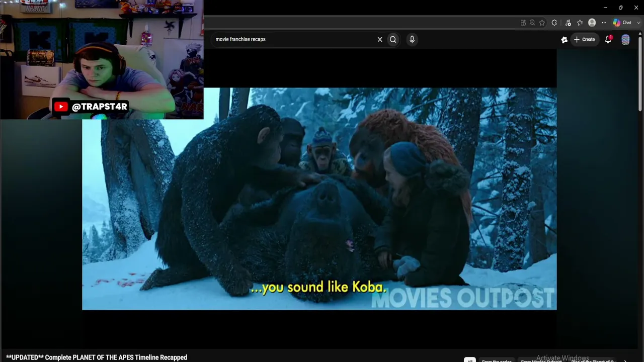Clear the YouTube search box text
644x362 pixels.
pyautogui.click(x=380, y=39)
